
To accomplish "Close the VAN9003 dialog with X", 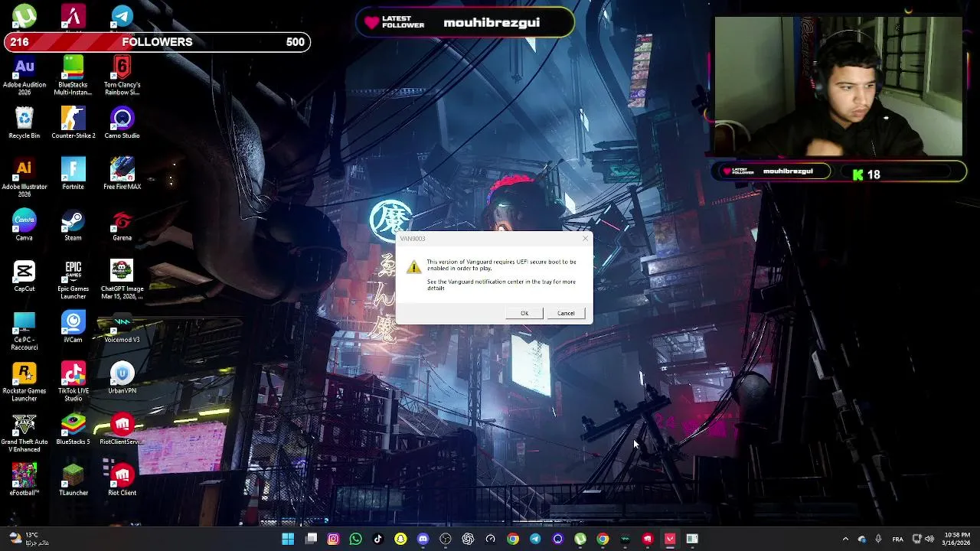I will click(x=585, y=239).
